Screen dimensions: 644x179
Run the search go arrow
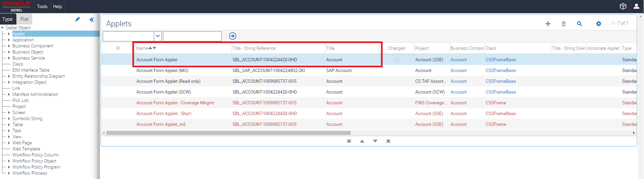pos(232,36)
